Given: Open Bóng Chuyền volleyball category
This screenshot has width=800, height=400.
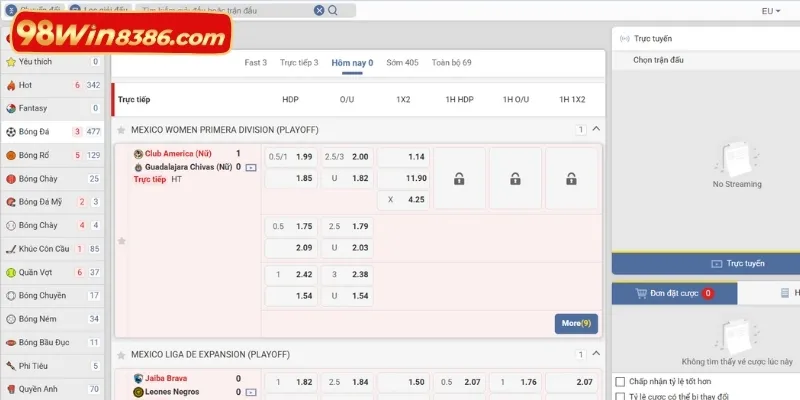Looking at the screenshot, I should coord(52,295).
